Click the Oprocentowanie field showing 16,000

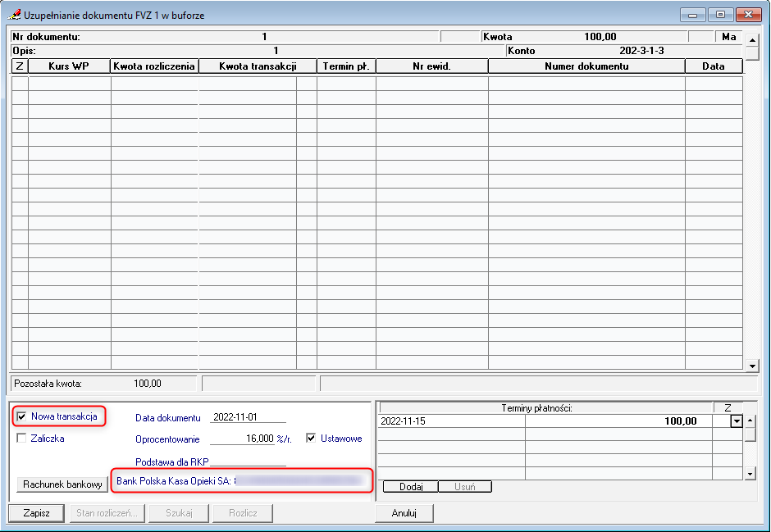[x=242, y=439]
